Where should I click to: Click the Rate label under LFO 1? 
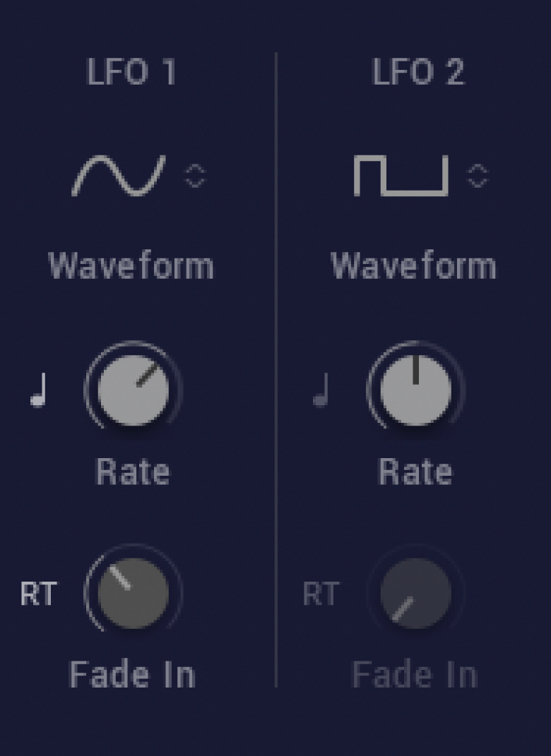(x=134, y=472)
